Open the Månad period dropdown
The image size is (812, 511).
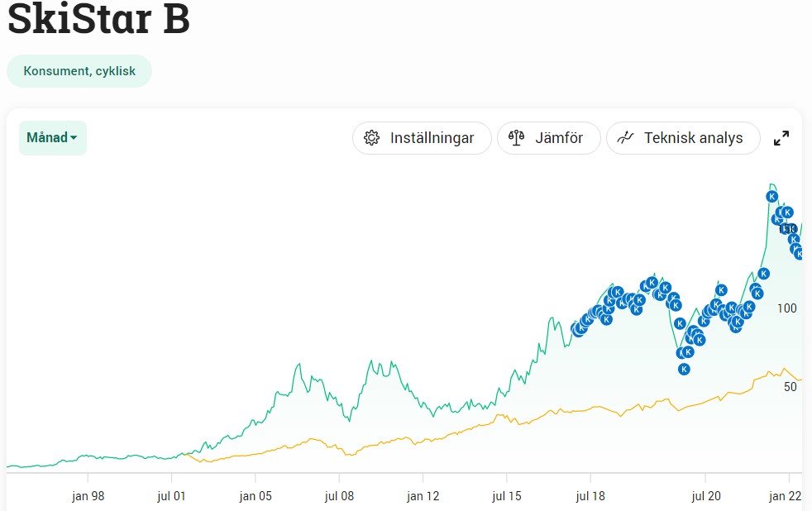[52, 138]
